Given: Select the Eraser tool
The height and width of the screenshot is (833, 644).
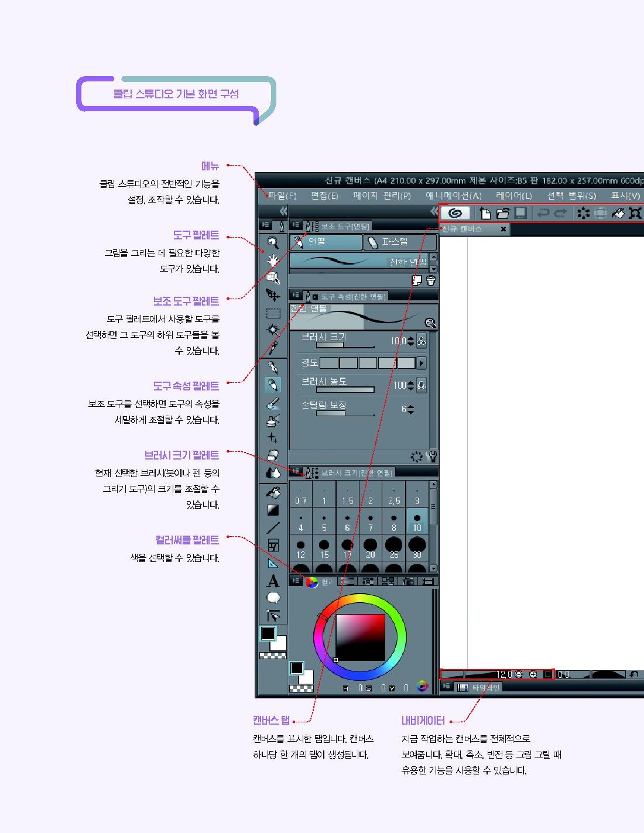Looking at the screenshot, I should 273,455.
